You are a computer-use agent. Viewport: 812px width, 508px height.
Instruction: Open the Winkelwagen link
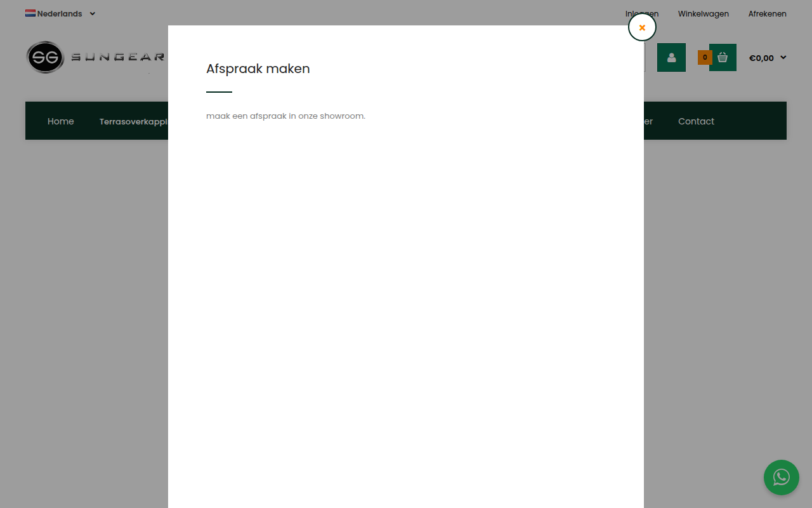tap(704, 13)
